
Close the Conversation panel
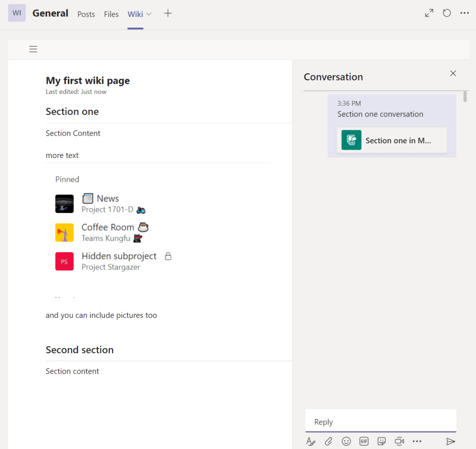tap(453, 73)
